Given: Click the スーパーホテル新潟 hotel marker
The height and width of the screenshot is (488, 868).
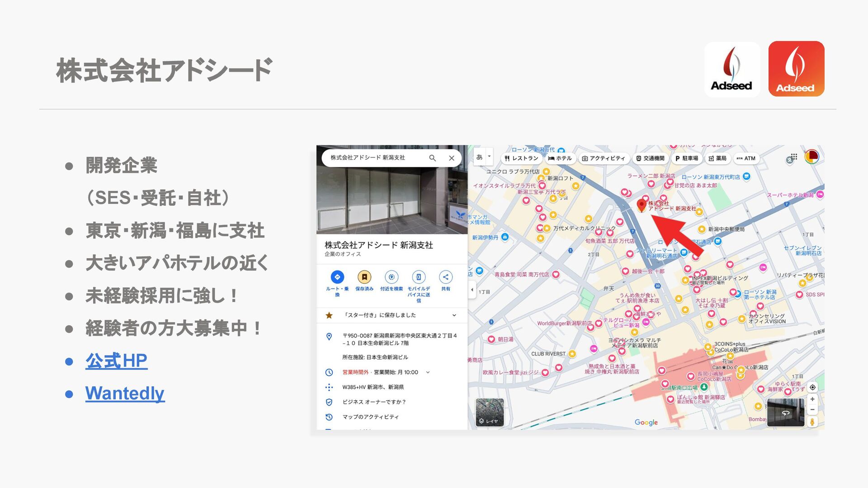Looking at the screenshot, I should [820, 194].
